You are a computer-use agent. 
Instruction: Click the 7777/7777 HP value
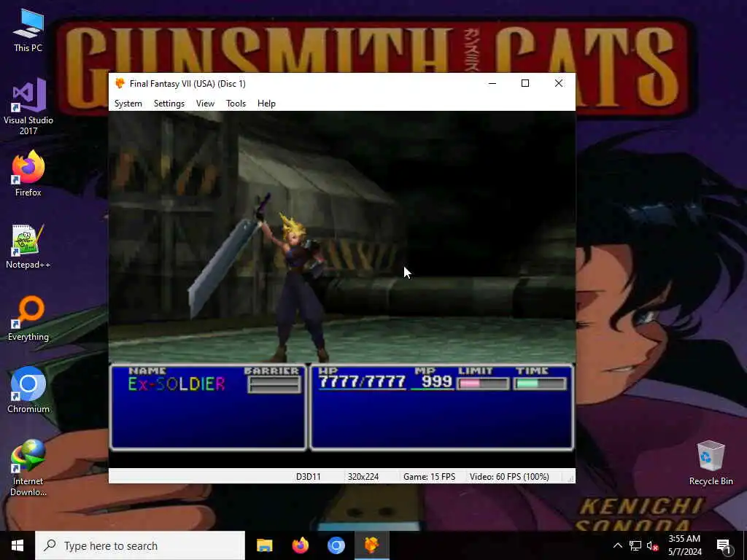coord(362,381)
